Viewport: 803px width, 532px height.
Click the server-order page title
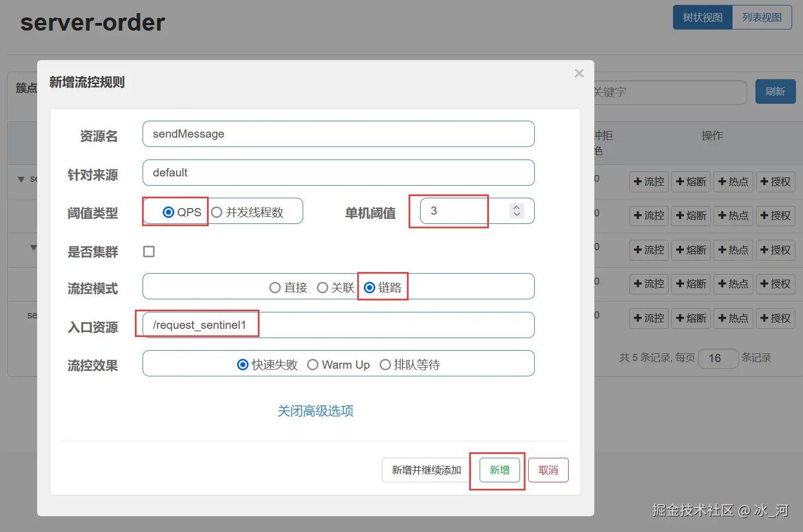[x=92, y=22]
